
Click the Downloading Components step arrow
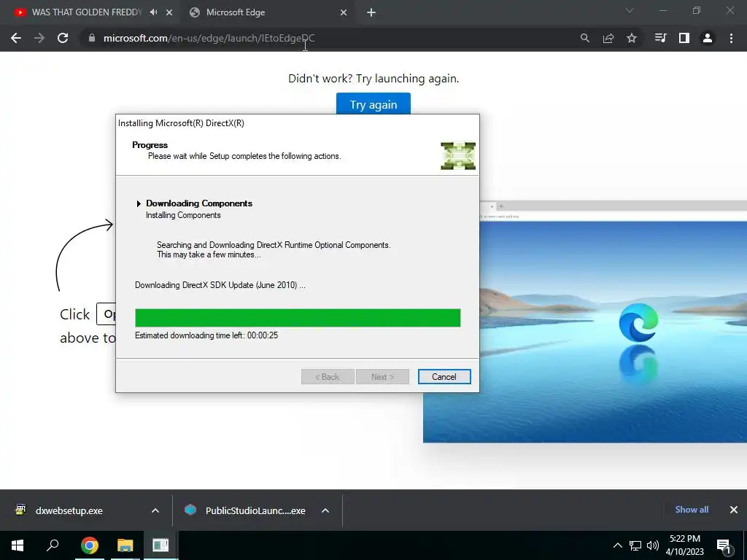(x=139, y=204)
